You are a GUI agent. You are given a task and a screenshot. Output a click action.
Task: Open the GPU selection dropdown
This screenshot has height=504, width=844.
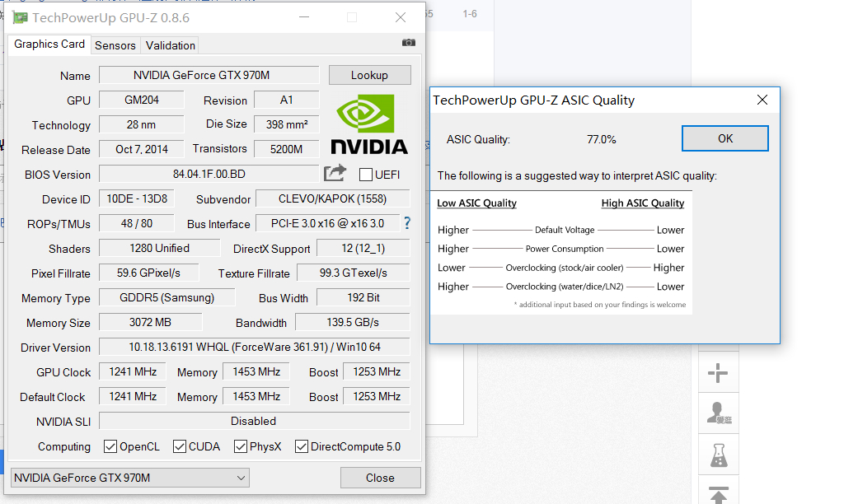coord(129,478)
